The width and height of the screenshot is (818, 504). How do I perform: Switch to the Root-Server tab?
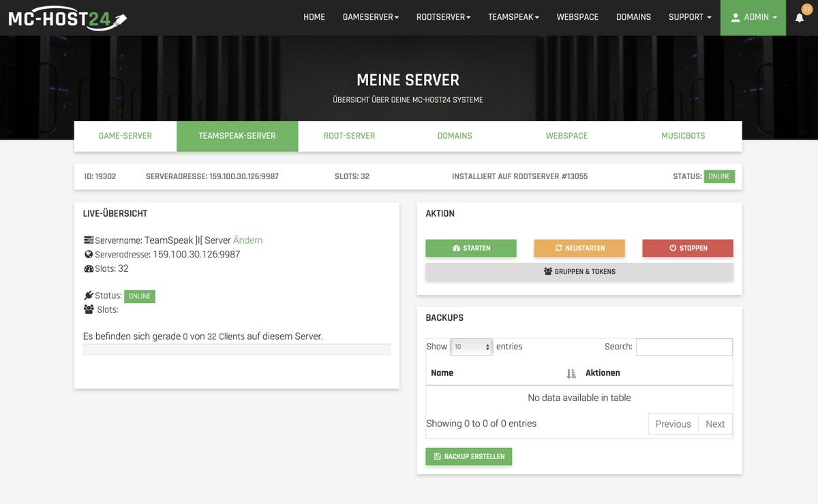(349, 136)
